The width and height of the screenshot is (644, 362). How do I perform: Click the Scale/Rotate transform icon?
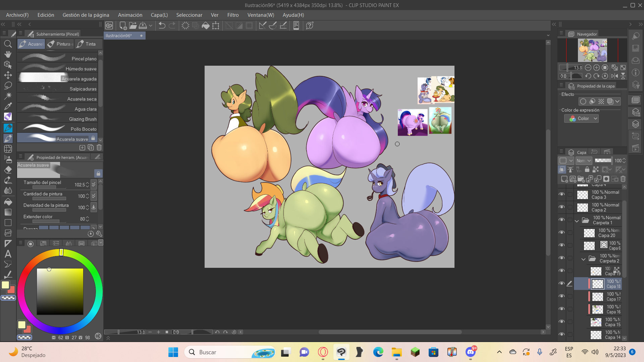click(216, 25)
